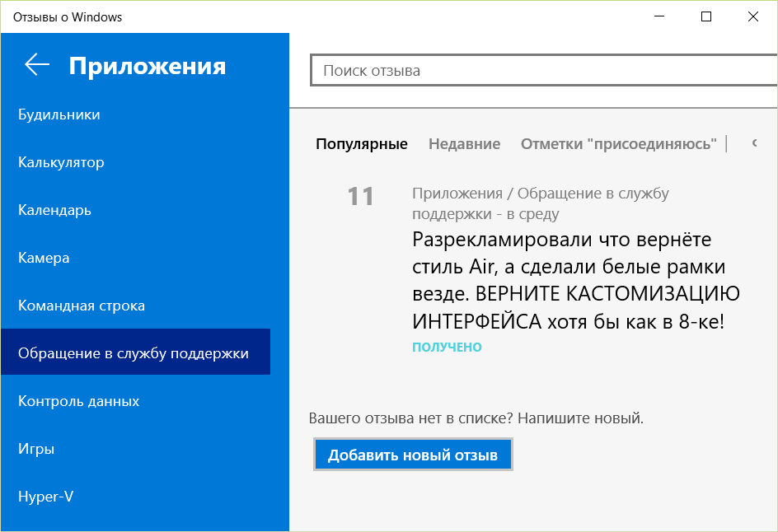Screen dimensions: 778x532
Task: Choose the Игры category
Action: (36, 449)
